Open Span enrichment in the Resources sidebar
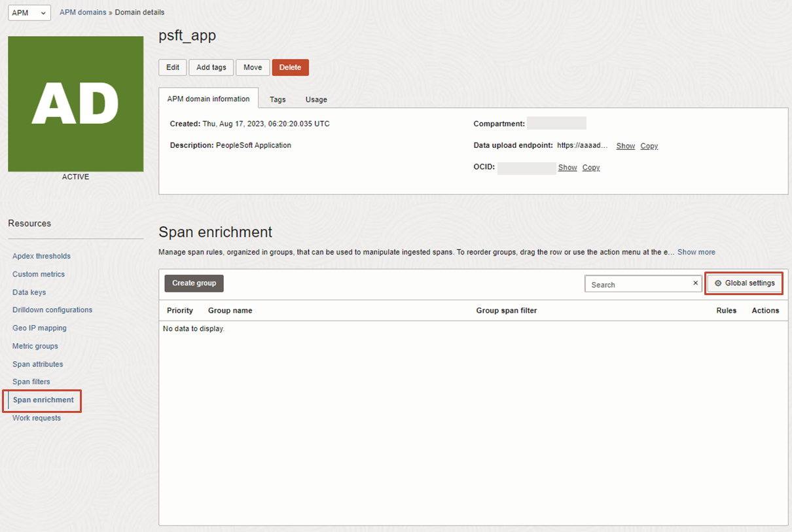Screen dimensions: 792x532 click(x=42, y=400)
